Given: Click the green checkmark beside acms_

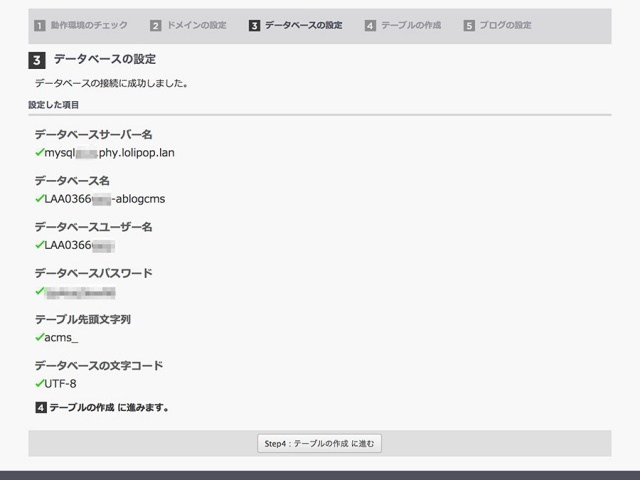Looking at the screenshot, I should pyautogui.click(x=39, y=338).
